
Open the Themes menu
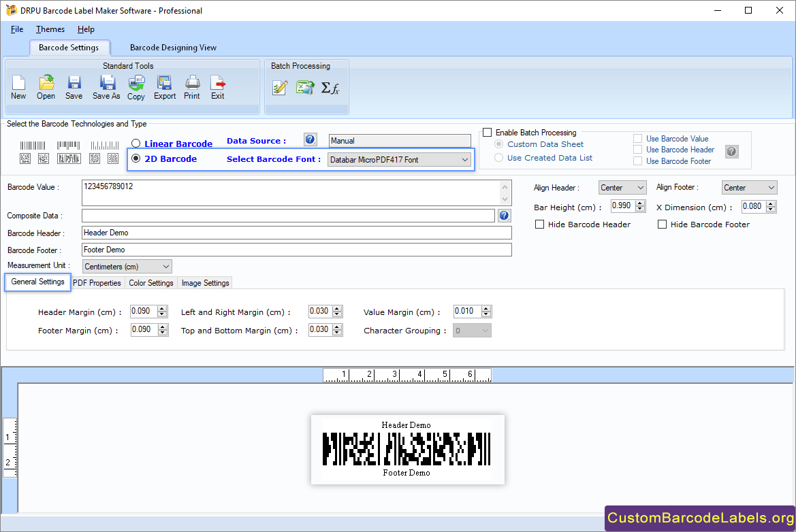point(50,29)
